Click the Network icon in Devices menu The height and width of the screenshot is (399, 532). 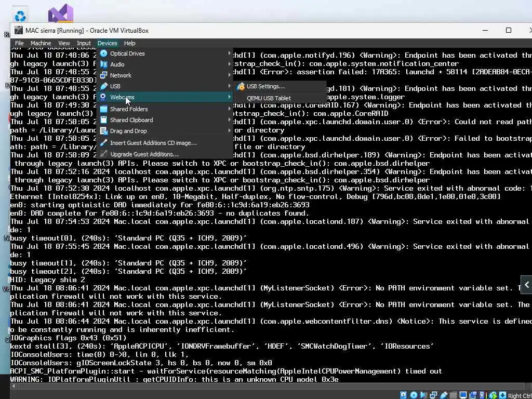[103, 75]
